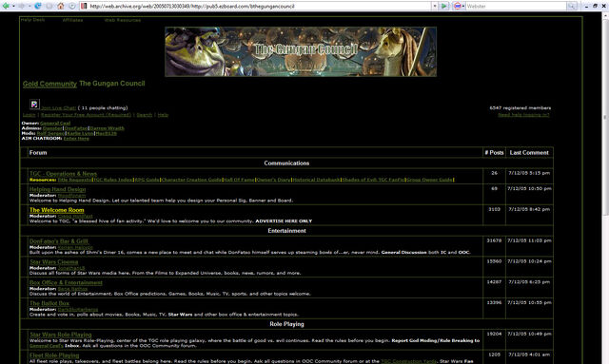Open the Back button history dropdown arrow
The height and width of the screenshot is (364, 609).
click(x=13, y=7)
